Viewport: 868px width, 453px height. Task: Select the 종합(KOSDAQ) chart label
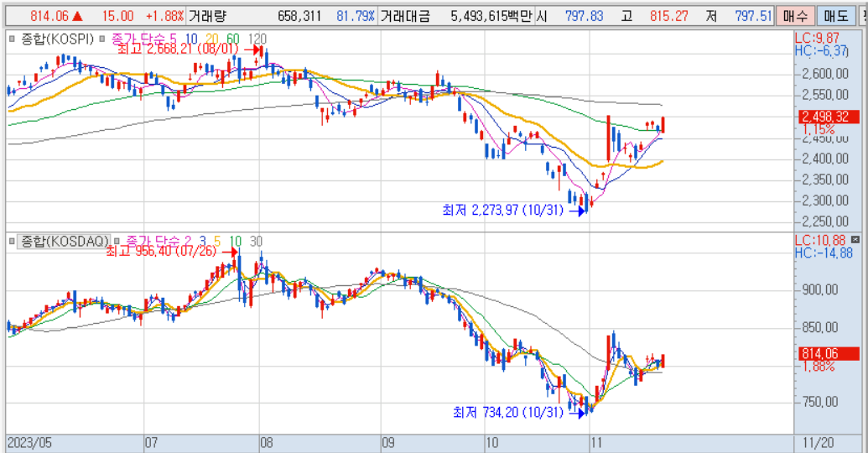pos(65,242)
